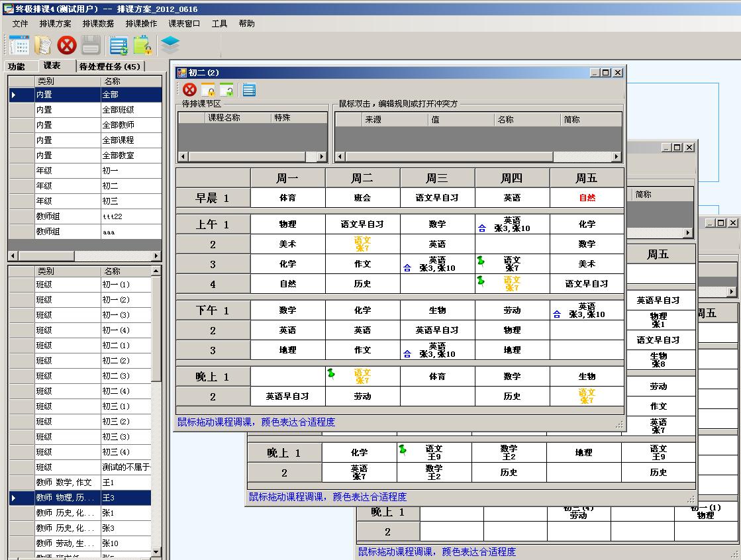
Task: Click the 初二 (2) window title icon
Action: point(182,72)
